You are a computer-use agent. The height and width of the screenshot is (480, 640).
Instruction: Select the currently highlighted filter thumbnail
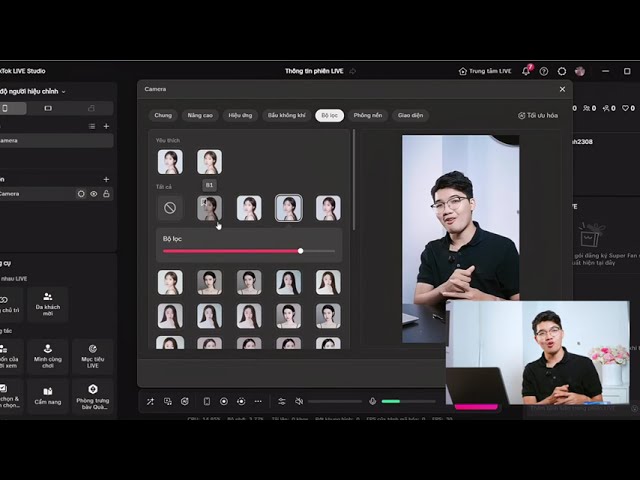coord(289,208)
